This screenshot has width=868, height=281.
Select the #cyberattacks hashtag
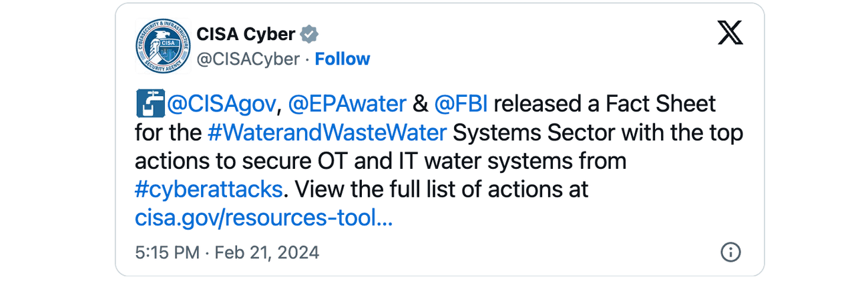click(208, 189)
